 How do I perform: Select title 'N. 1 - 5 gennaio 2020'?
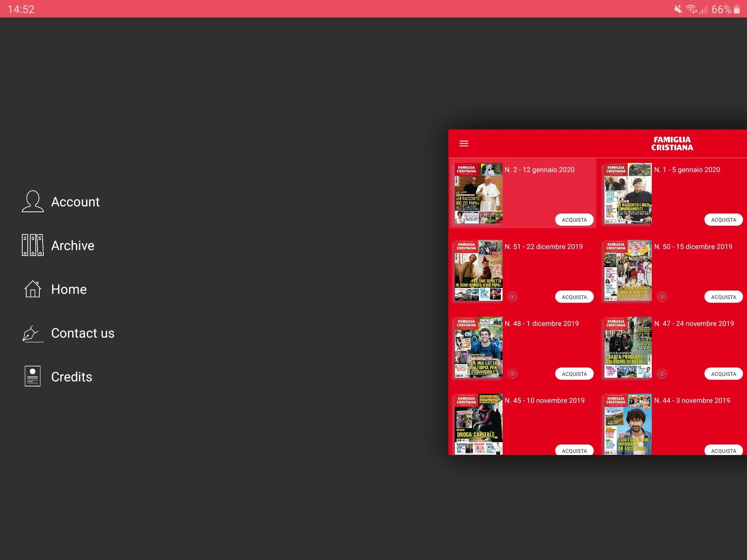(x=687, y=170)
